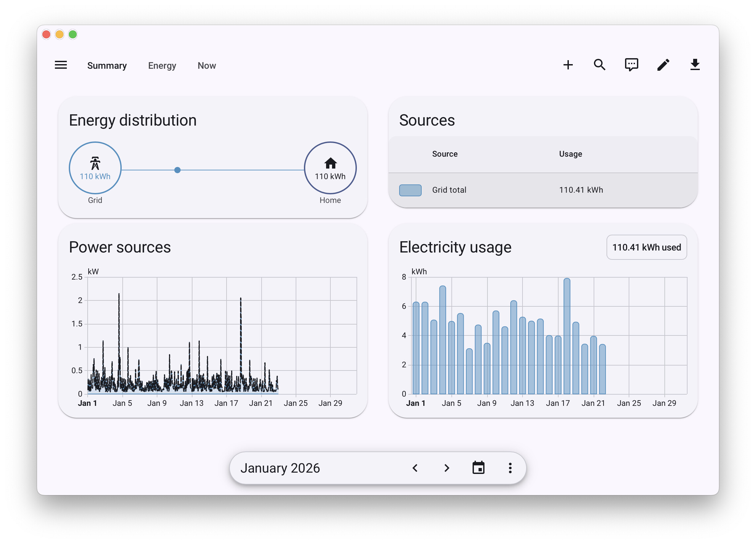Click the Grid total row label

pyautogui.click(x=449, y=190)
